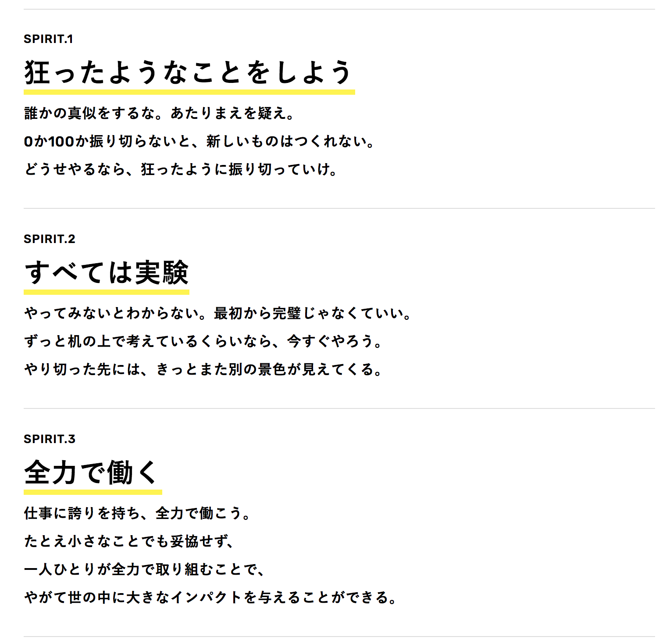The width and height of the screenshot is (670, 644).
Task: Click the yellow underline under すべては実験
Action: tap(107, 292)
